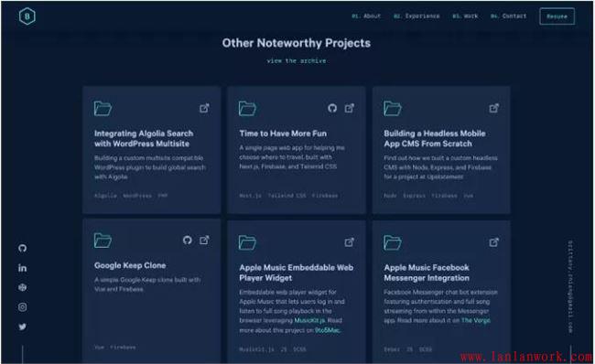The image size is (595, 364).
Task: Open Twitter icon in left sidebar
Action: 22,327
